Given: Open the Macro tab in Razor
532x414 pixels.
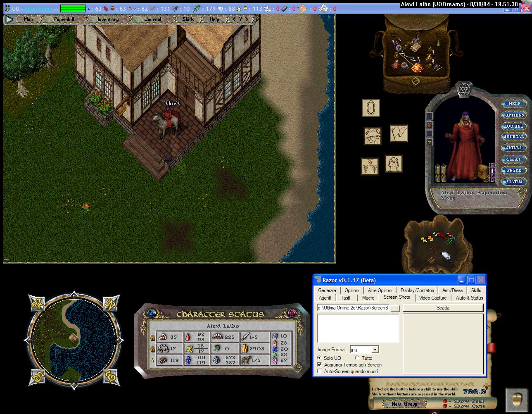Looking at the screenshot, I should point(368,298).
